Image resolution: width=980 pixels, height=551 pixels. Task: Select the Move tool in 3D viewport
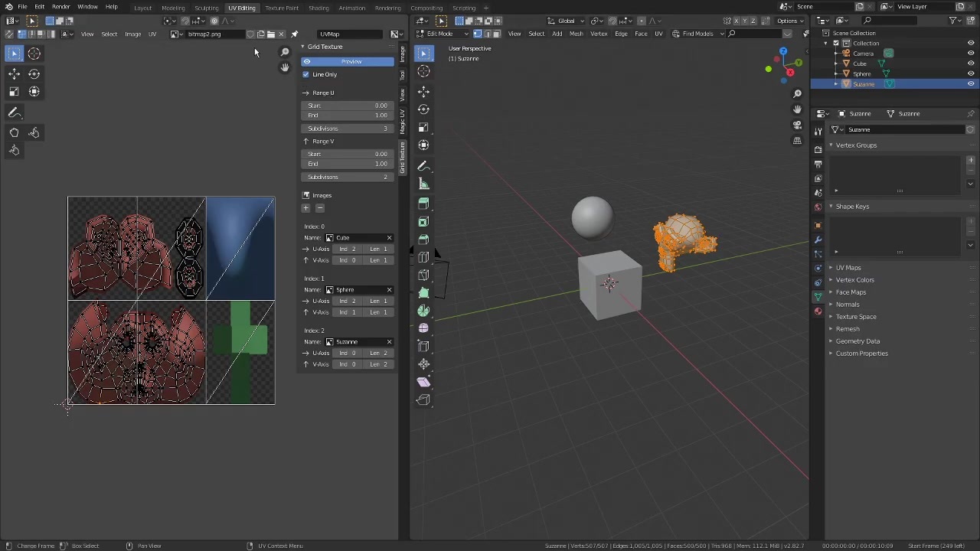(423, 92)
